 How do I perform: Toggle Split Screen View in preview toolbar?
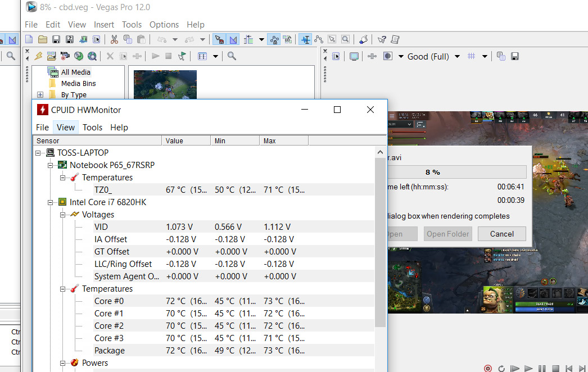388,56
